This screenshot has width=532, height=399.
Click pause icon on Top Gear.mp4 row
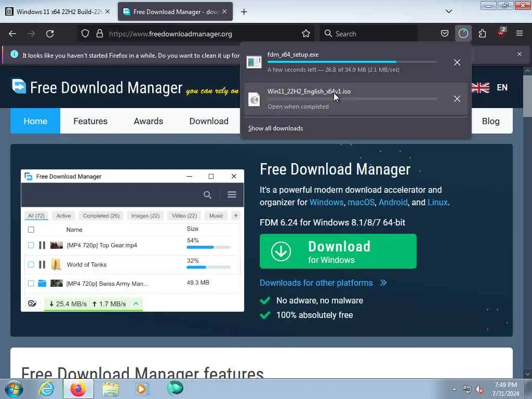coord(42,245)
